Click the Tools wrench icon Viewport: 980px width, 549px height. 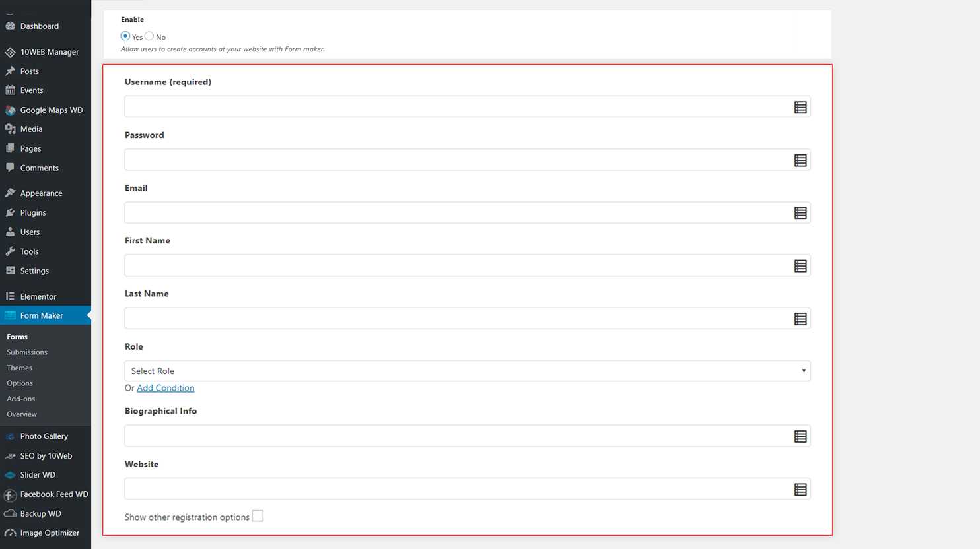pos(10,251)
